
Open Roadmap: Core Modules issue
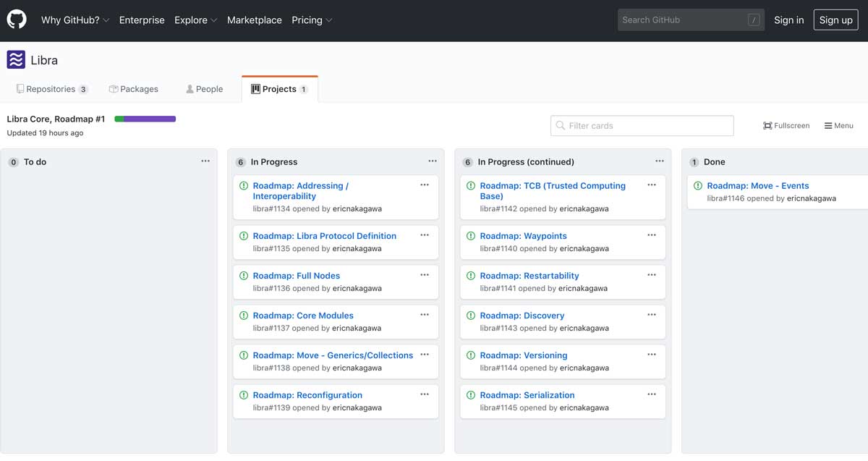303,316
